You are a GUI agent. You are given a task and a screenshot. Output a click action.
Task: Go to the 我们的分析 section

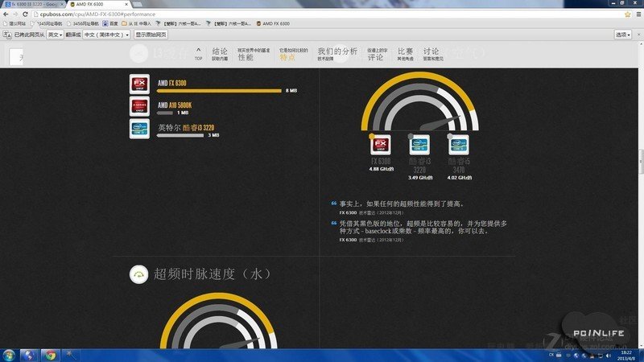(337, 54)
